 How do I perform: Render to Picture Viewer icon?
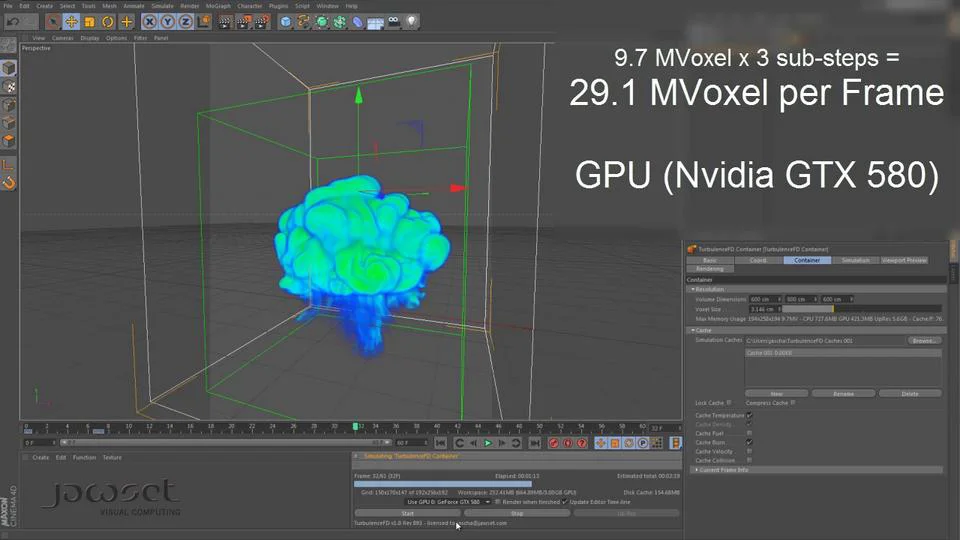pyautogui.click(x=244, y=23)
